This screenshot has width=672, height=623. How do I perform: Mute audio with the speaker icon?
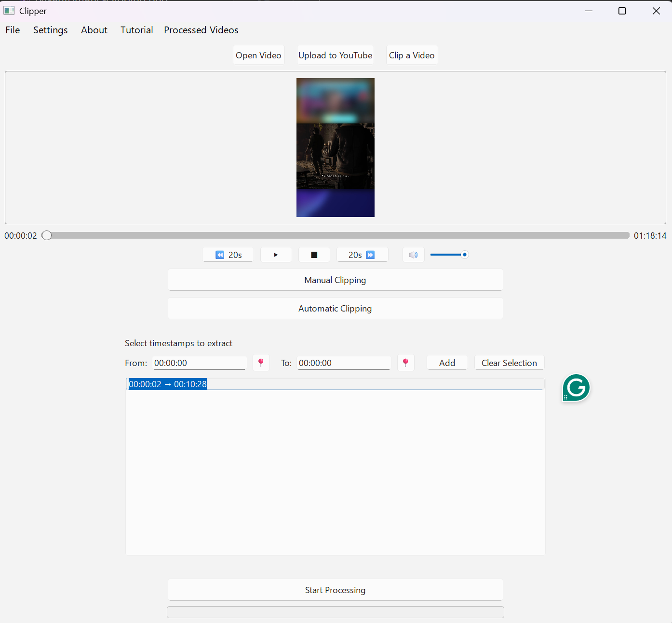click(413, 255)
